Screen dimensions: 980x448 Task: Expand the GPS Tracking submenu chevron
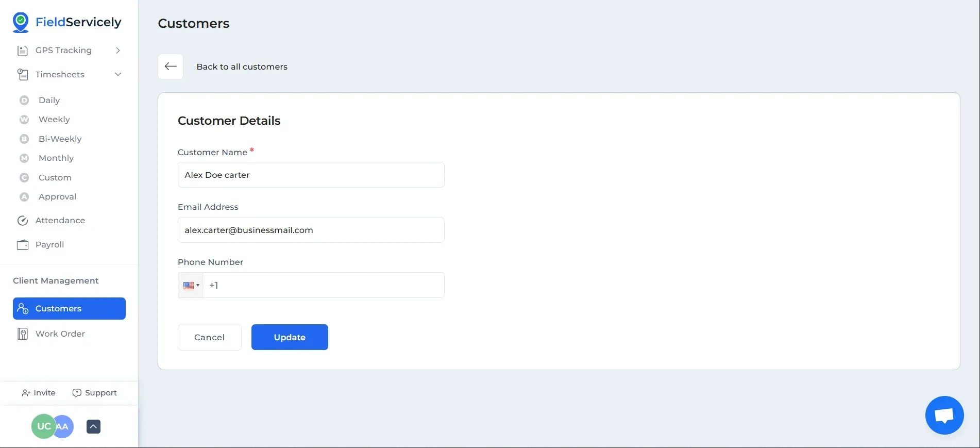(118, 51)
